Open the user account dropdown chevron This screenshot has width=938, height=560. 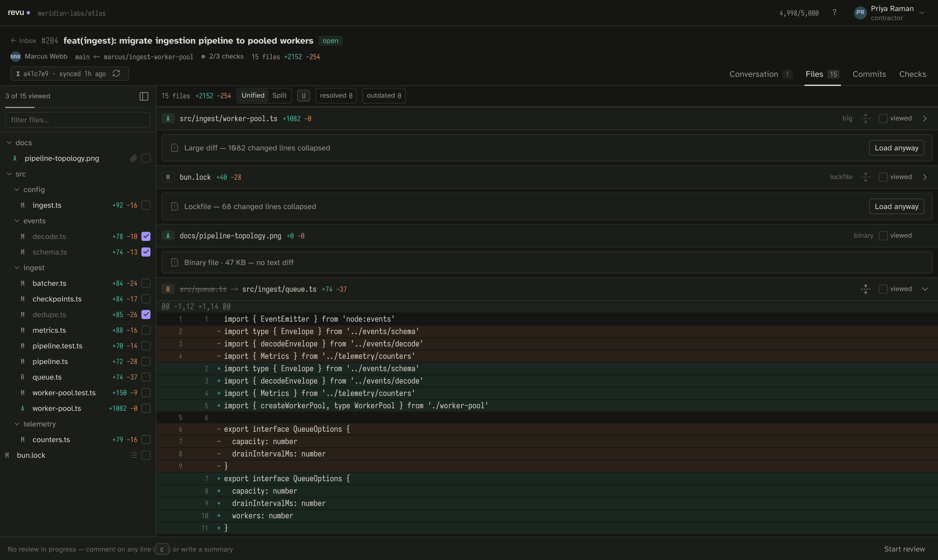922,12
